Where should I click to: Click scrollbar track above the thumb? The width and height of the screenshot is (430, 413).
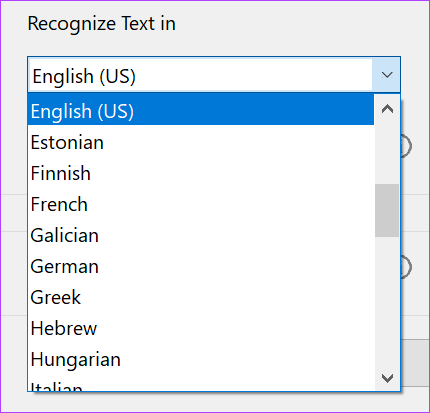[387, 153]
